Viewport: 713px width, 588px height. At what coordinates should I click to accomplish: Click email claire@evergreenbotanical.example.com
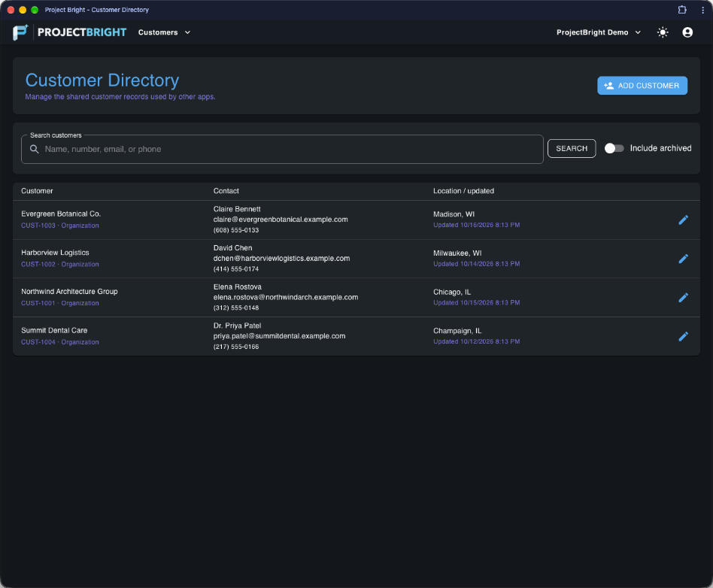coord(281,220)
